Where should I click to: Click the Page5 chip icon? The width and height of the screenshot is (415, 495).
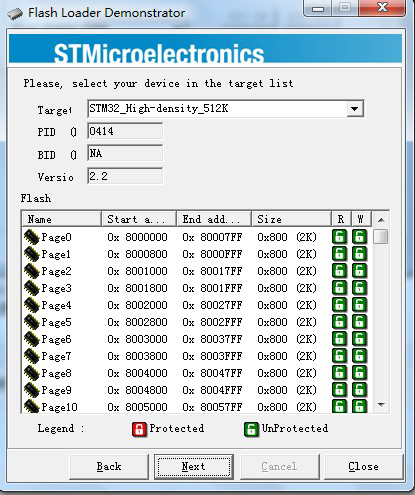32,322
